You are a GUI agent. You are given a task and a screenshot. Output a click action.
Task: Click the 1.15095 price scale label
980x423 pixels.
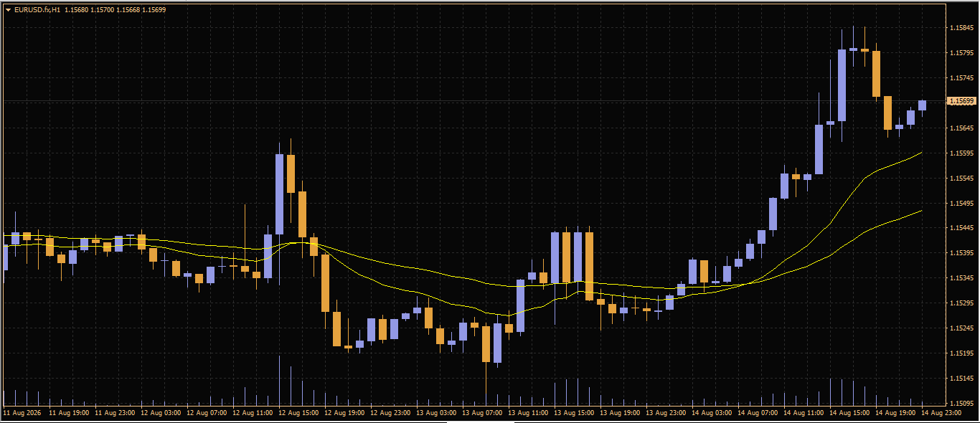tap(961, 404)
